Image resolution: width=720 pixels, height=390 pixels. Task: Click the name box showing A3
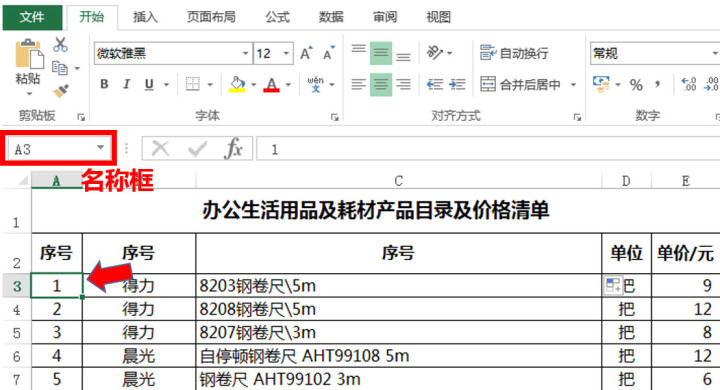(x=58, y=149)
